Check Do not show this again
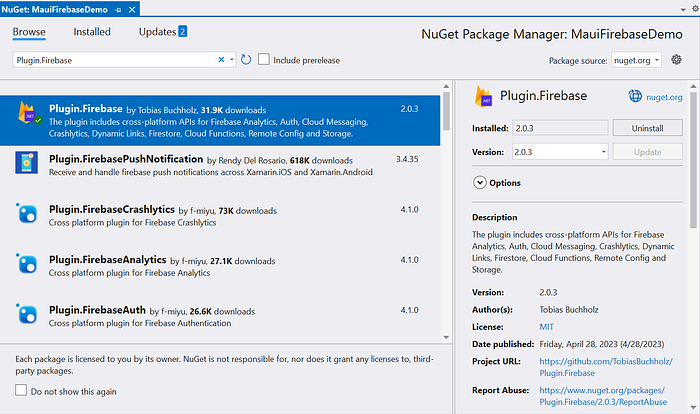Screen dimensions: 700x414 coord(21,390)
